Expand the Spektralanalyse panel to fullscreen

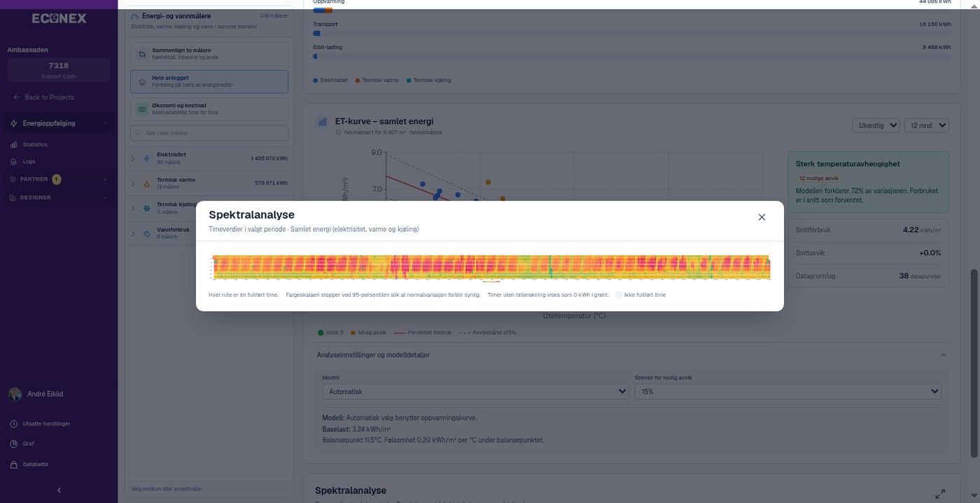pos(940,494)
